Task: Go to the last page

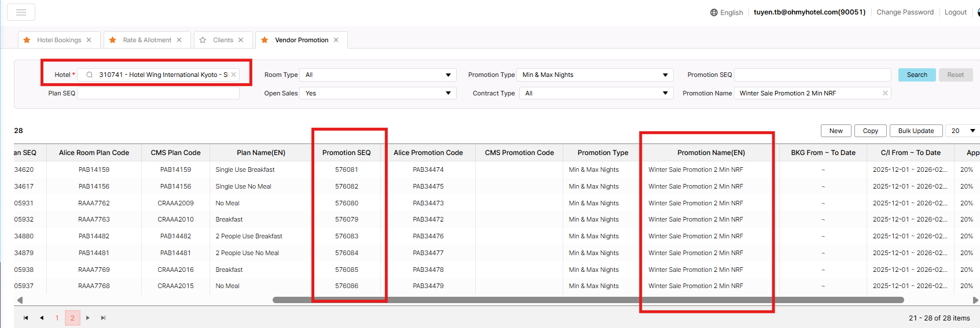Action: coord(103,318)
